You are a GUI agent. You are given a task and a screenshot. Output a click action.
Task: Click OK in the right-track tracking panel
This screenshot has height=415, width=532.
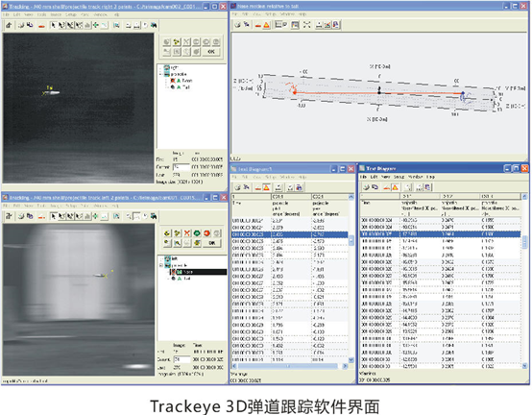click(x=211, y=52)
